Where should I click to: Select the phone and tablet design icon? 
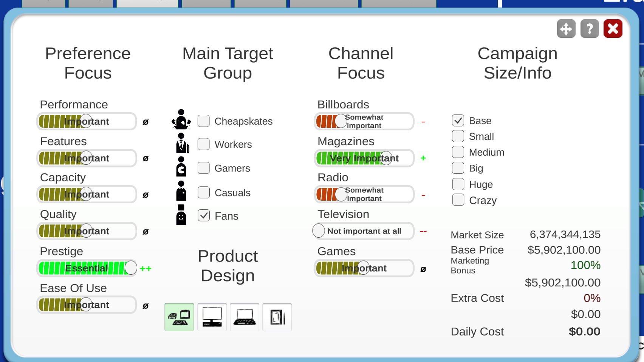(x=277, y=317)
